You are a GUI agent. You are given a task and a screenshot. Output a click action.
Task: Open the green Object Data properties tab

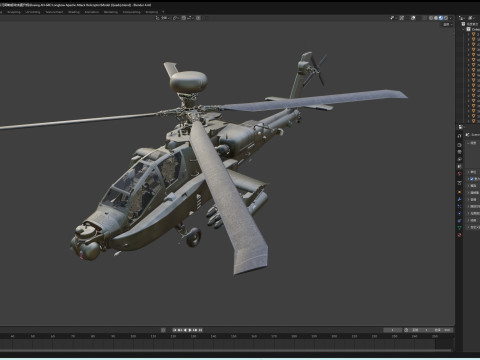[459, 227]
